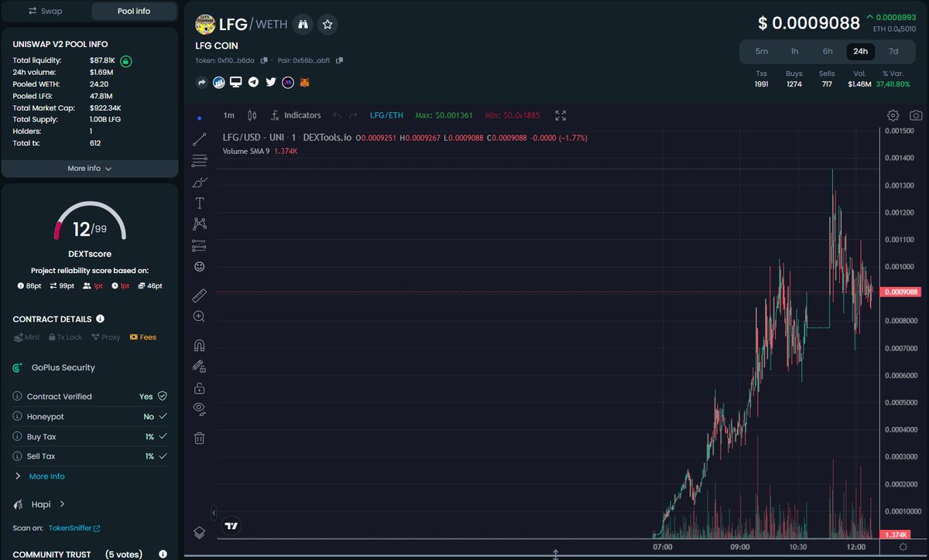Collapse the drawing toolbar with the left arrow
The height and width of the screenshot is (560, 929).
[214, 513]
